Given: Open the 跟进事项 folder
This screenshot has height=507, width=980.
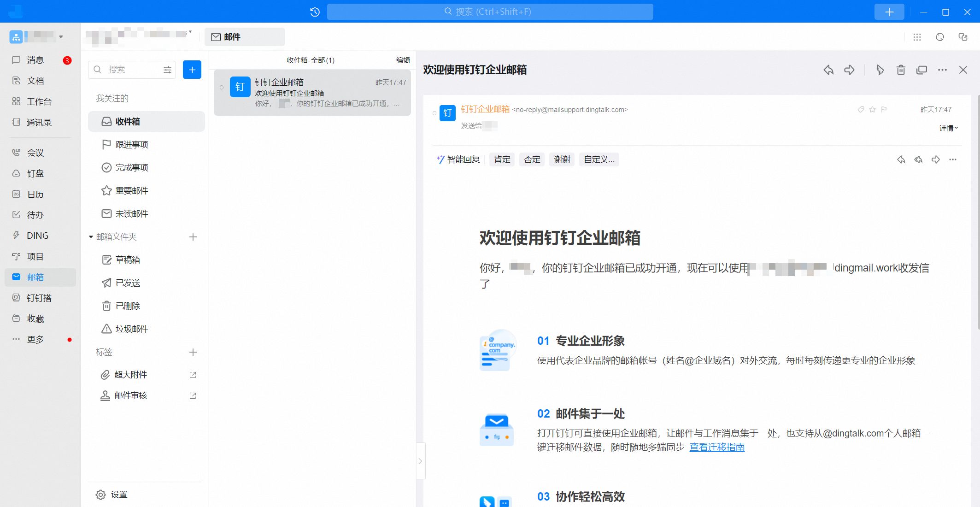Looking at the screenshot, I should (x=147, y=145).
